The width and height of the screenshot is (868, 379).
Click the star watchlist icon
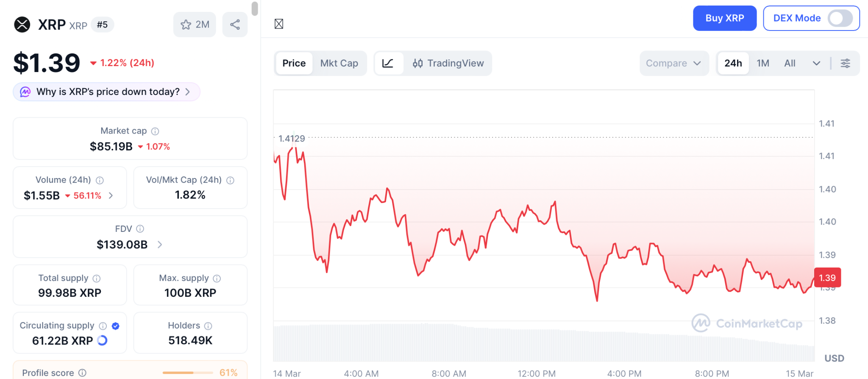point(186,25)
